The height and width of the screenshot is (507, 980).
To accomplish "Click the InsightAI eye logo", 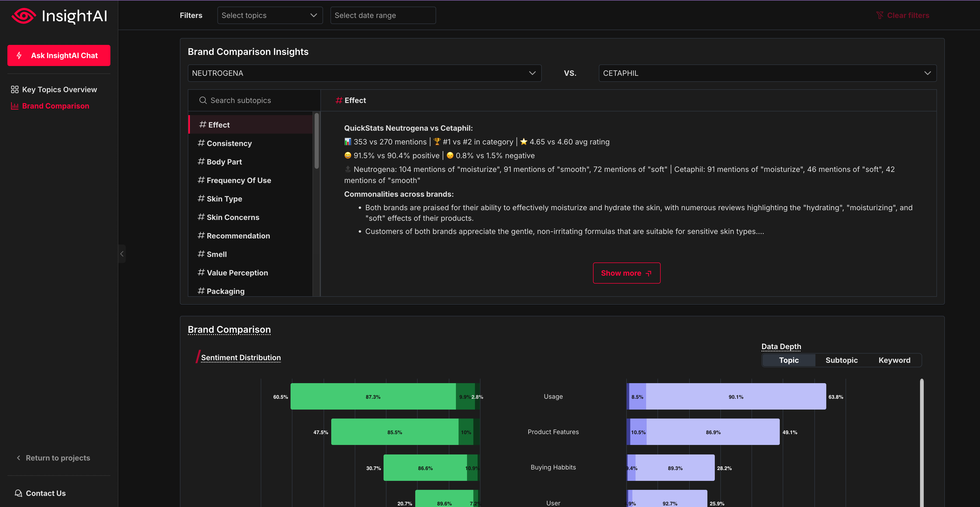I will pyautogui.click(x=24, y=16).
